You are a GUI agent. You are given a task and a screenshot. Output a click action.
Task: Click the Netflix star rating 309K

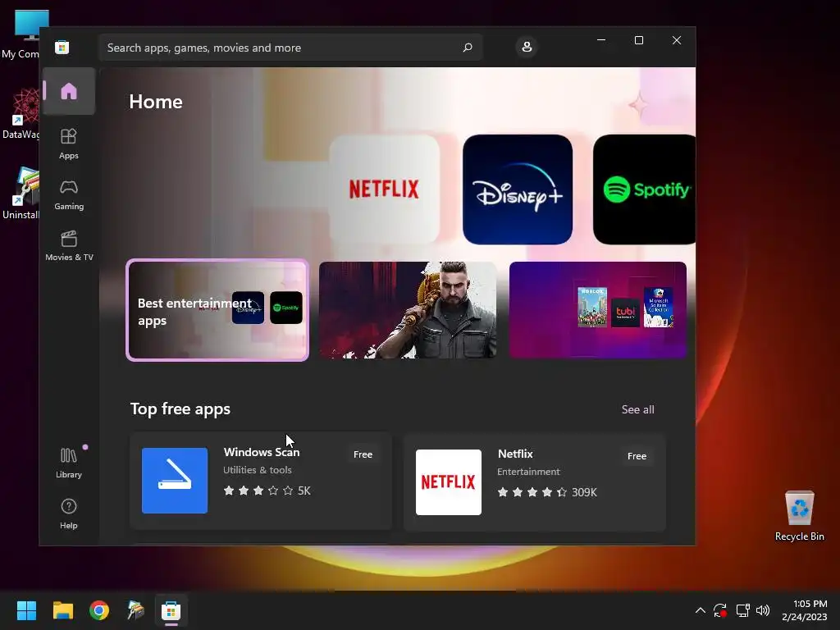(x=547, y=492)
